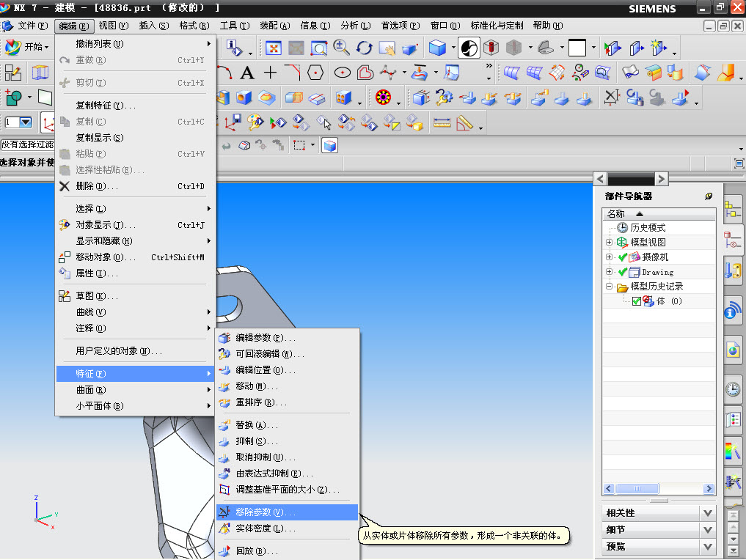Click the shaded cube render style icon
This screenshot has width=746, height=560.
point(437,48)
